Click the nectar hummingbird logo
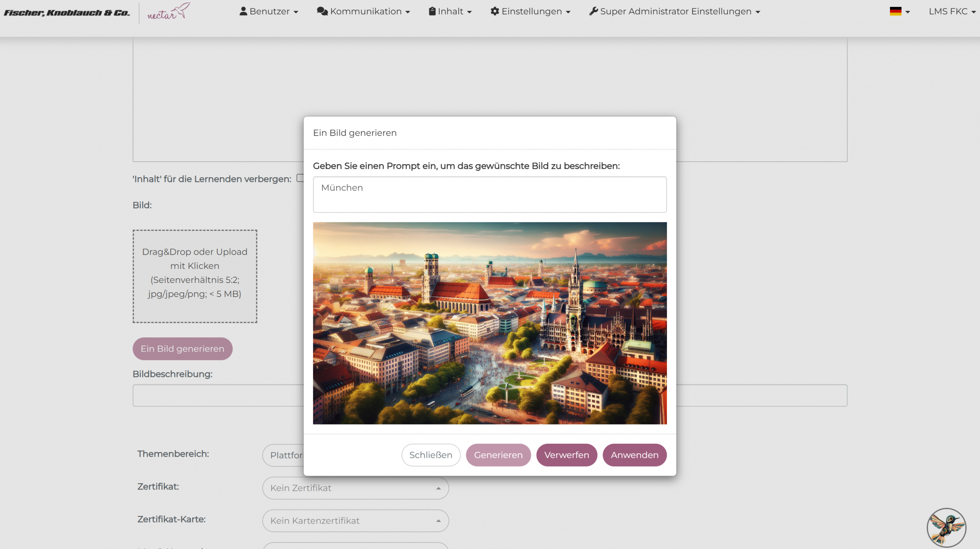 (x=168, y=11)
